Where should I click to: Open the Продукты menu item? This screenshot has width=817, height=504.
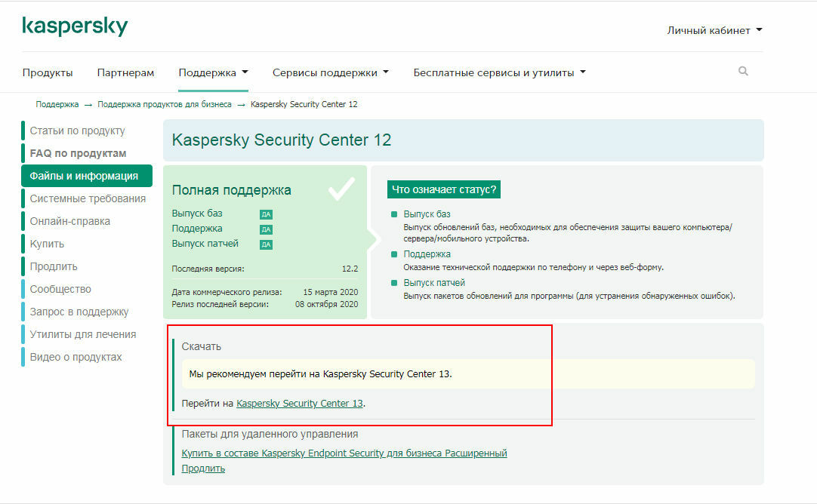[x=48, y=72]
